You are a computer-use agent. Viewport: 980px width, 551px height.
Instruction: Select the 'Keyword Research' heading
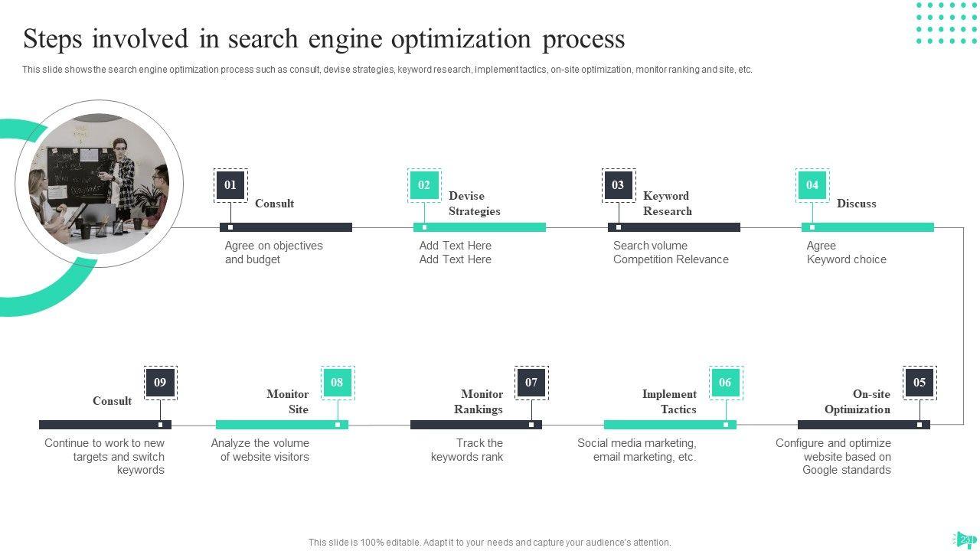tap(667, 204)
